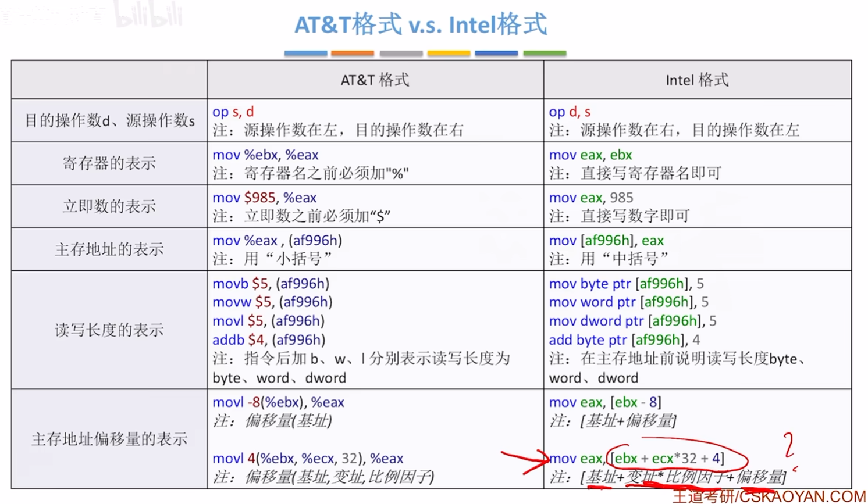Click the note "偏移量(基址,变址,比例因子)"
868x504 pixels.
tap(339, 477)
